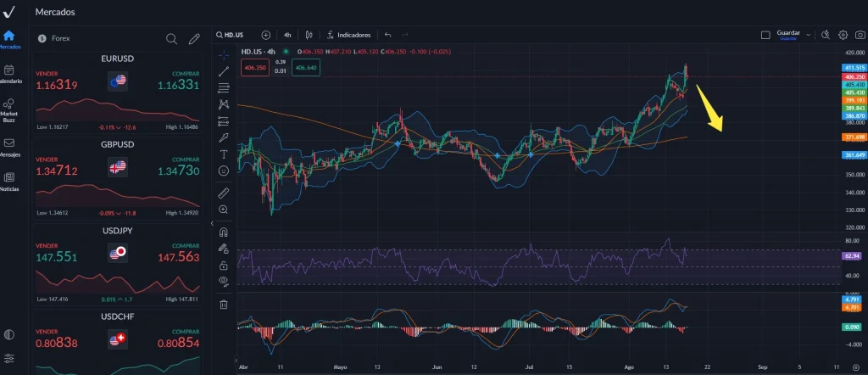Click the 411.515 blue price axis label
This screenshot has height=375, width=868.
coord(854,68)
